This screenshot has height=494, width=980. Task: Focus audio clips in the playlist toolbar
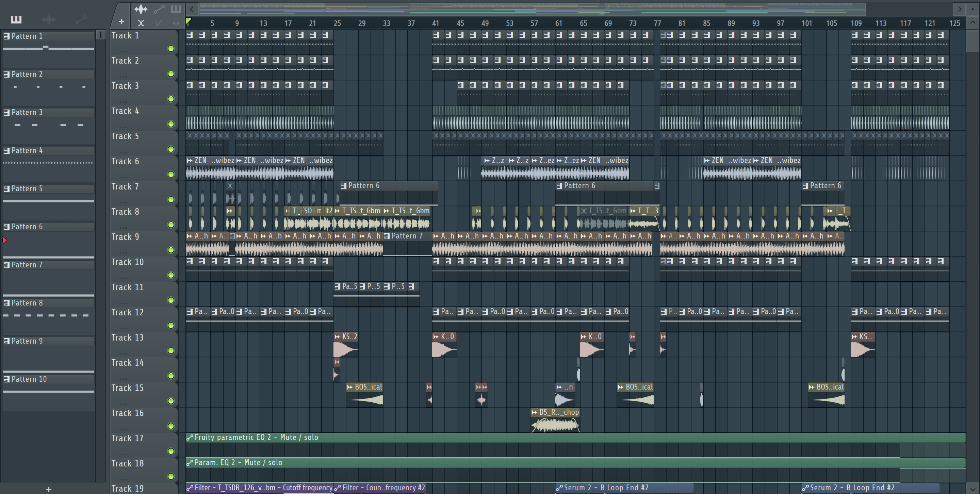(x=141, y=9)
